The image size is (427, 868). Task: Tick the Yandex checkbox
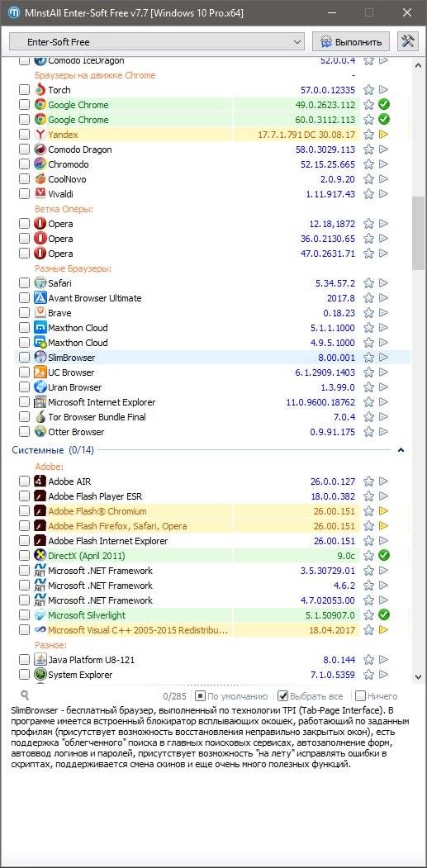point(25,135)
